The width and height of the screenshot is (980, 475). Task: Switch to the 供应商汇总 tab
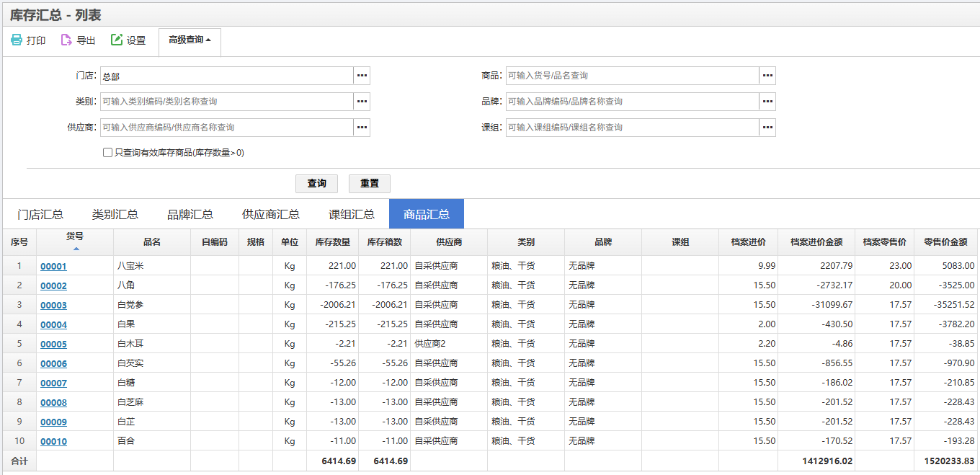click(x=271, y=214)
